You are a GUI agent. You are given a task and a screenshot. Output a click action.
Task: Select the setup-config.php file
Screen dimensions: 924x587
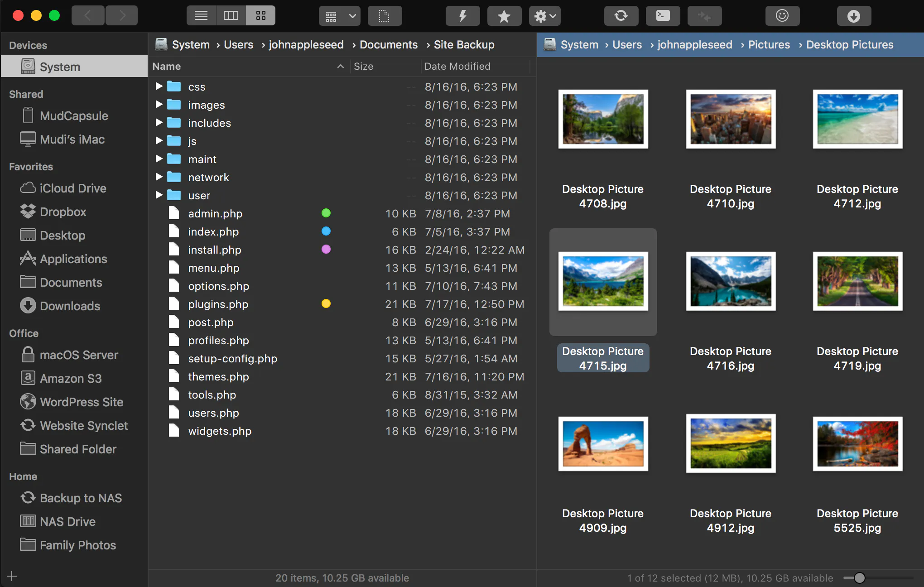pos(342,358)
